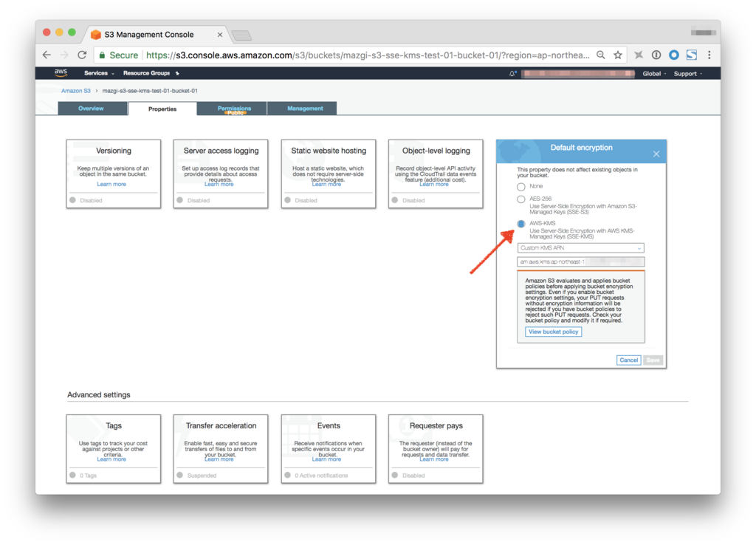Open Learn more link under Versioning
756x545 pixels.
[111, 184]
